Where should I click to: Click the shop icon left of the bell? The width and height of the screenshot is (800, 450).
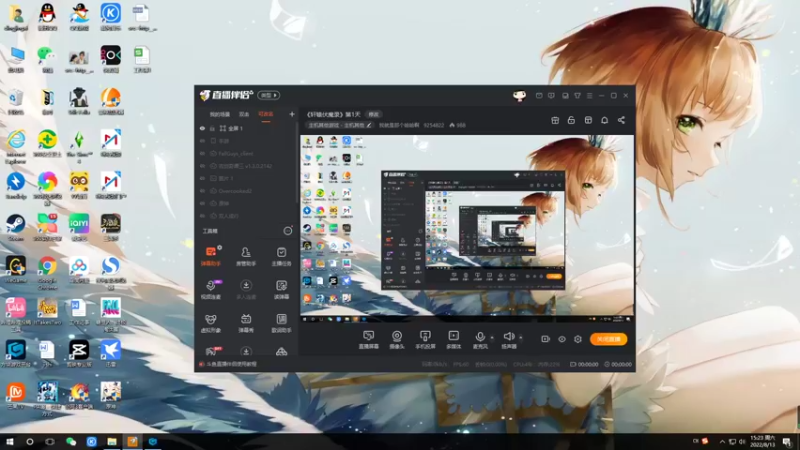tap(588, 120)
